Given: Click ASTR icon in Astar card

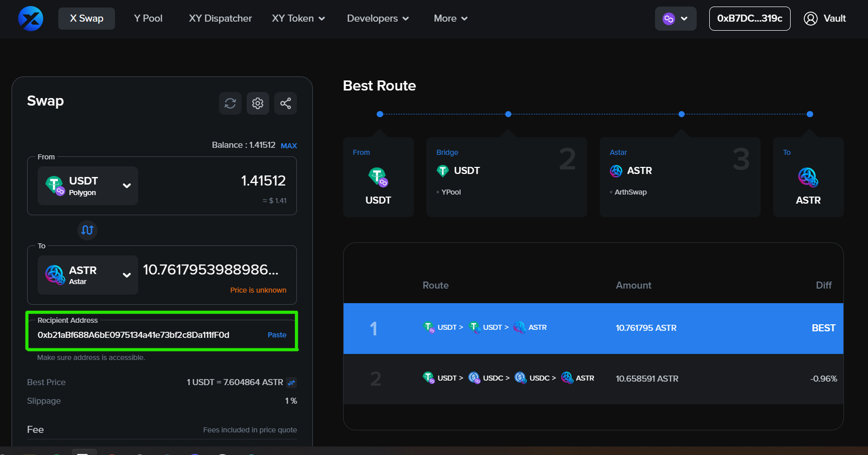Looking at the screenshot, I should pos(616,171).
